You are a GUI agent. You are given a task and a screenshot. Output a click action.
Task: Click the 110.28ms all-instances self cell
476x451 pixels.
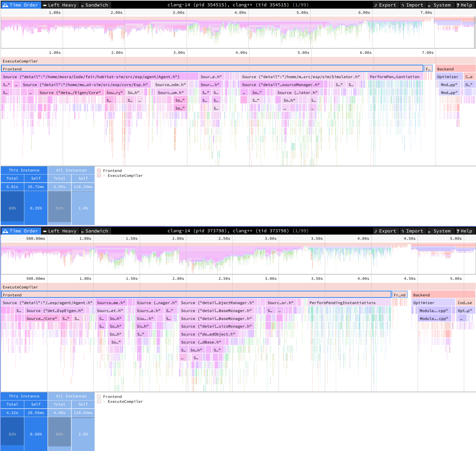83,187
